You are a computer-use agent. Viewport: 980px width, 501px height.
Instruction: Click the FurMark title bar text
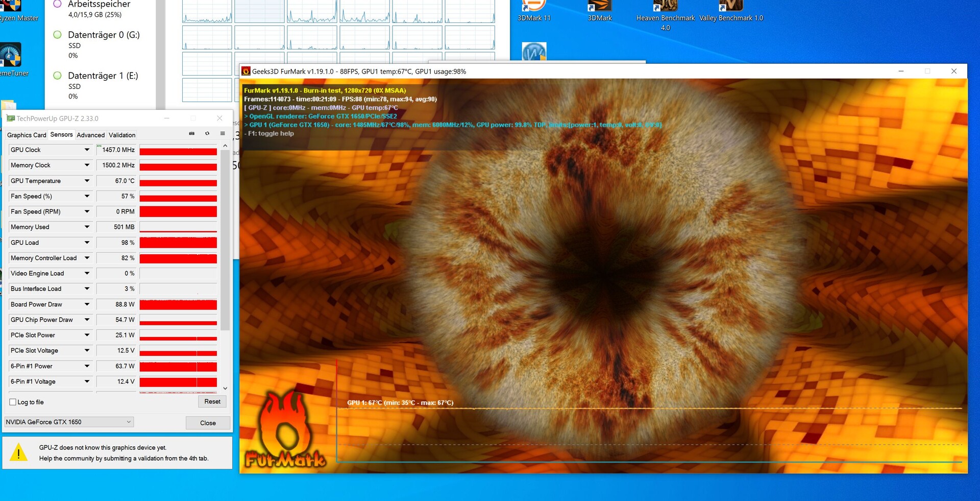click(359, 71)
